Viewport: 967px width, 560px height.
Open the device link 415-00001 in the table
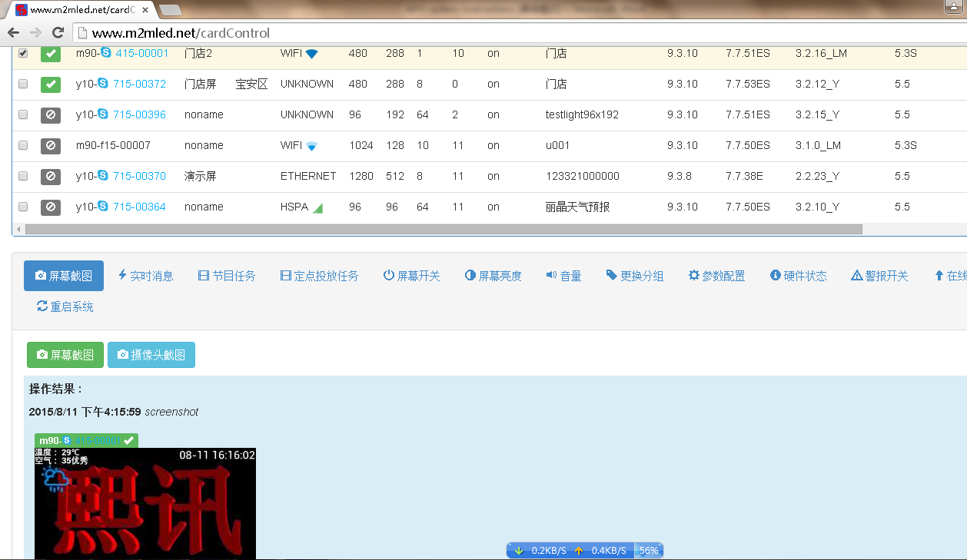tap(142, 53)
